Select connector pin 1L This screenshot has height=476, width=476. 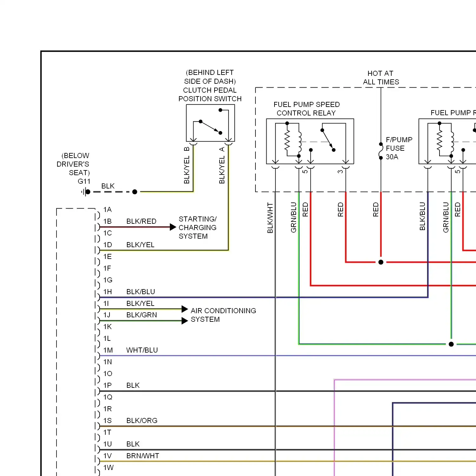click(x=107, y=338)
